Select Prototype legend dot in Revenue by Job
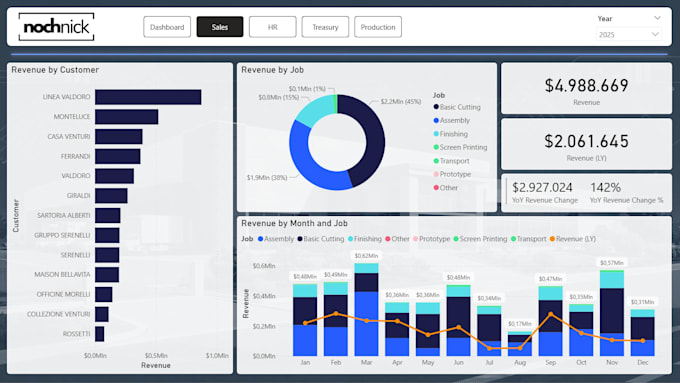This screenshot has height=383, width=680. click(x=436, y=174)
